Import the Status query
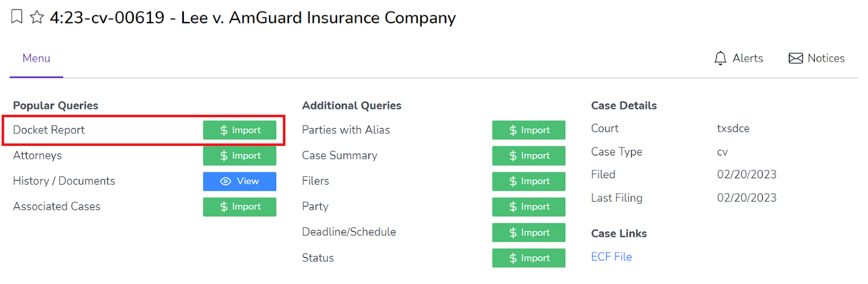The image size is (868, 284). pyautogui.click(x=528, y=258)
